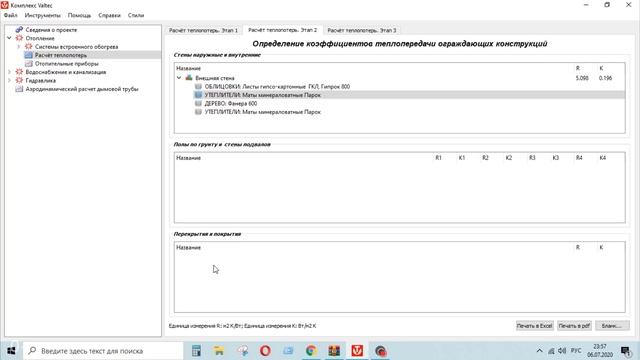This screenshot has width=640, height=360.
Task: Click the Водоснабжение и канализация gear icon
Action: pyautogui.click(x=19, y=72)
